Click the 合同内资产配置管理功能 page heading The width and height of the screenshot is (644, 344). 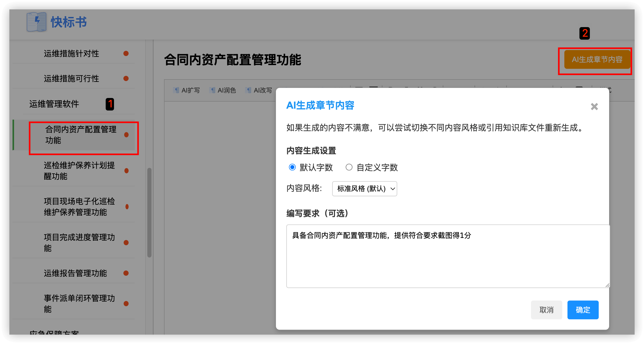coord(233,60)
